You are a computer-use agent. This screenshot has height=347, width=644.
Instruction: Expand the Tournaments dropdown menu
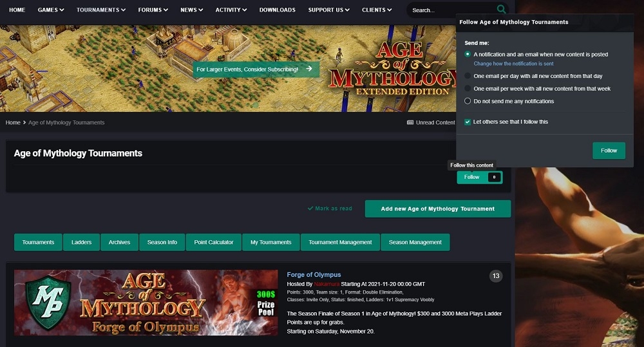click(100, 10)
